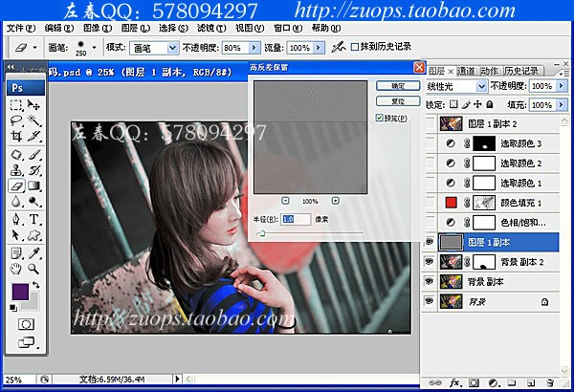
Task: Toggle Quick Mask mode
Action: [27, 324]
